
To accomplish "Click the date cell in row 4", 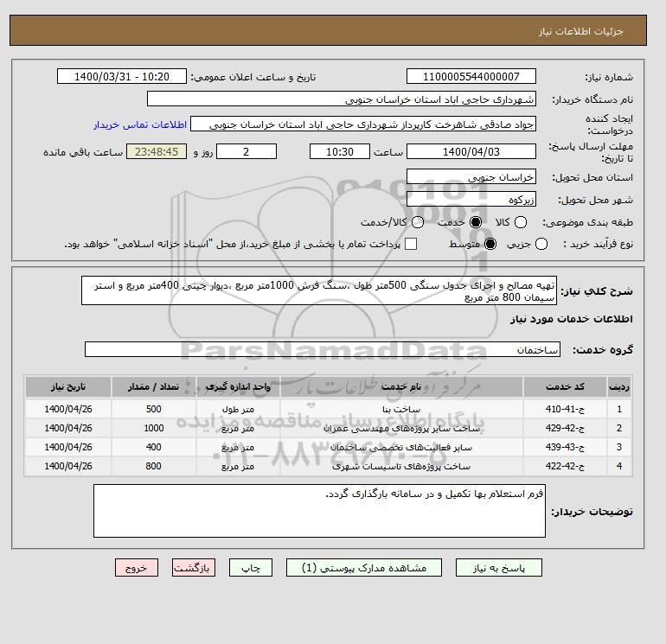I will pos(68,467).
